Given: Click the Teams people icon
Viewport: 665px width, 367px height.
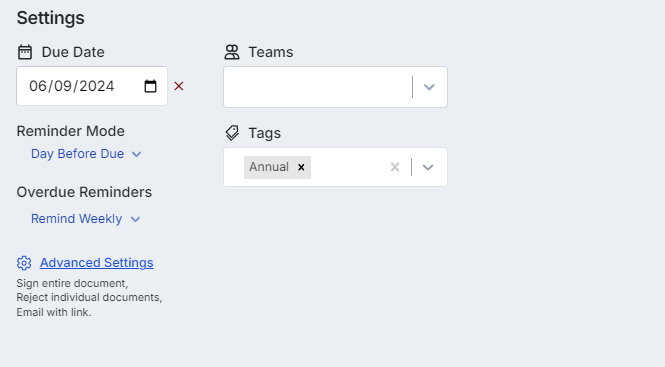Looking at the screenshot, I should (x=232, y=52).
